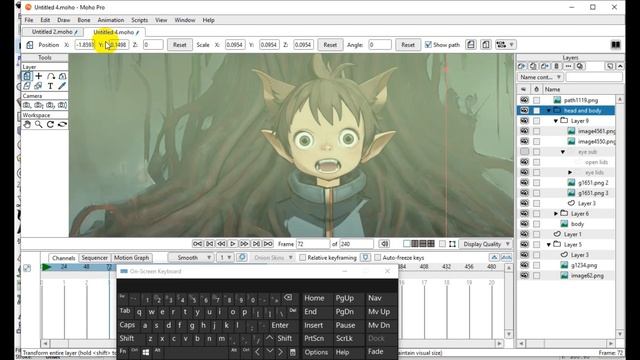Click the New Layer icon in Layers panel
The height and width of the screenshot is (360, 640).
click(x=522, y=66)
